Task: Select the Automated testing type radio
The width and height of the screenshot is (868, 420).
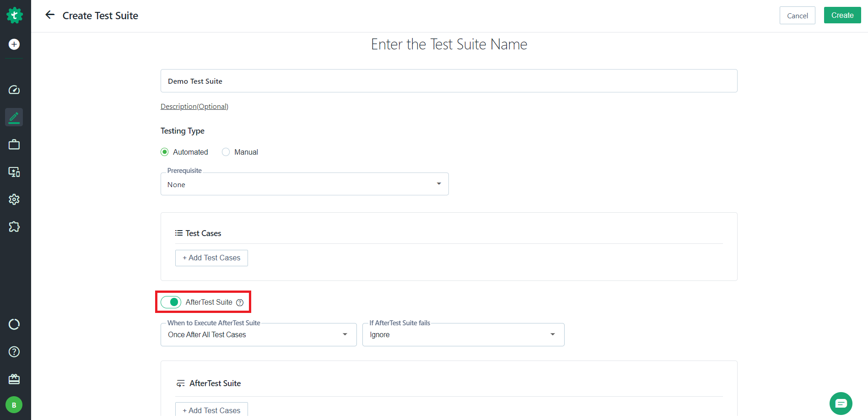Action: (x=165, y=152)
